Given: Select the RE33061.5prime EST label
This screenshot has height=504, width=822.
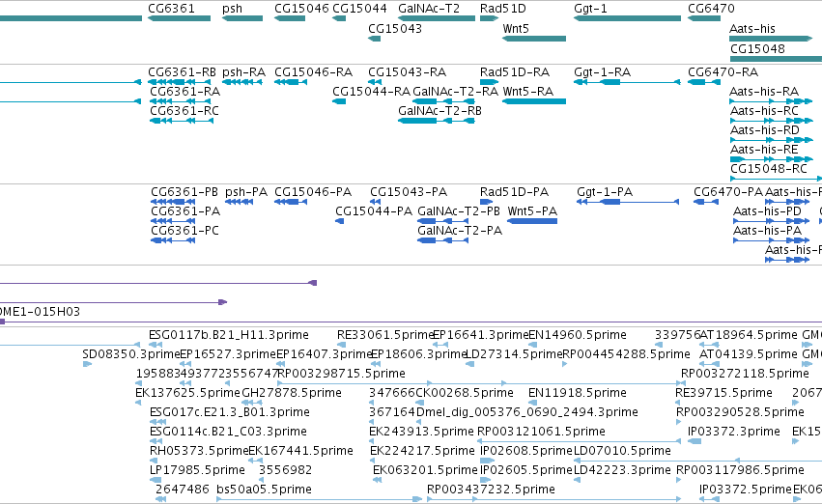Looking at the screenshot, I should pos(385,335).
